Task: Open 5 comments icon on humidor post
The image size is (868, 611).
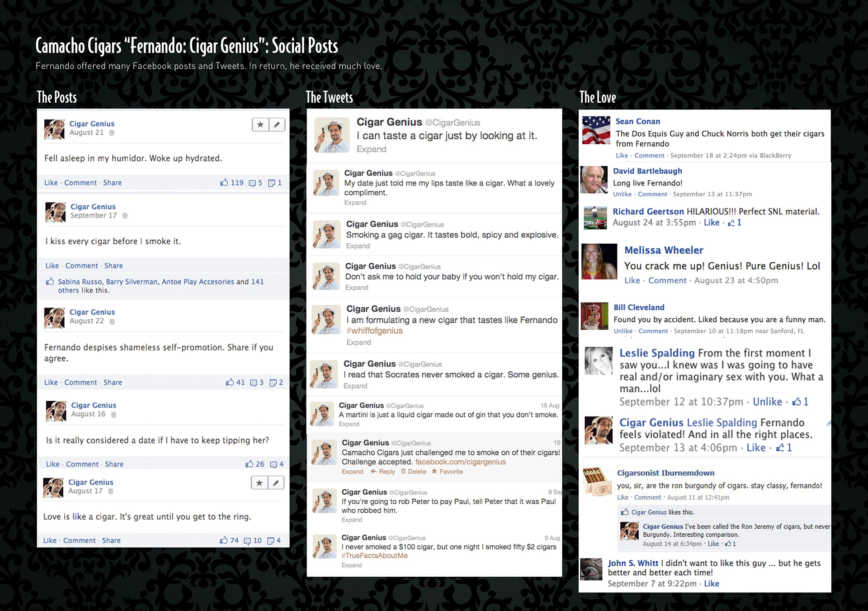Action: (x=255, y=183)
